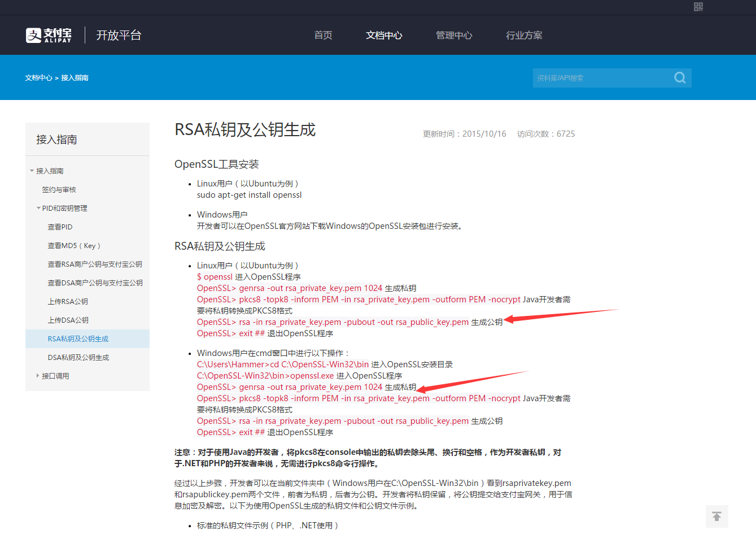The height and width of the screenshot is (534, 756).
Task: Select 上传DSA公钥 sidebar item
Action: click(x=68, y=320)
